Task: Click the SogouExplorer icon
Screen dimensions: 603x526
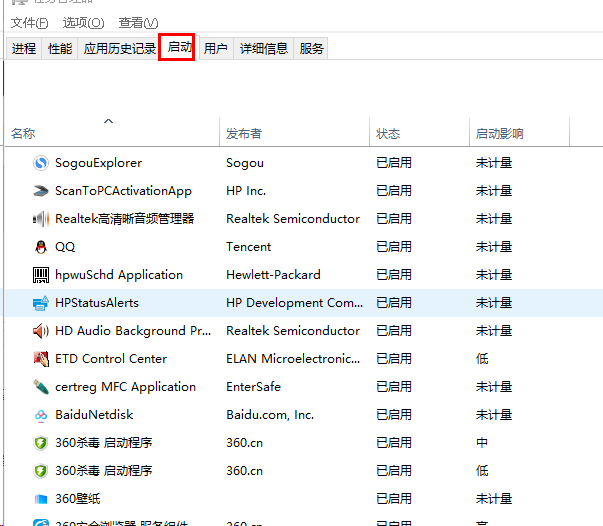Action: [41, 163]
